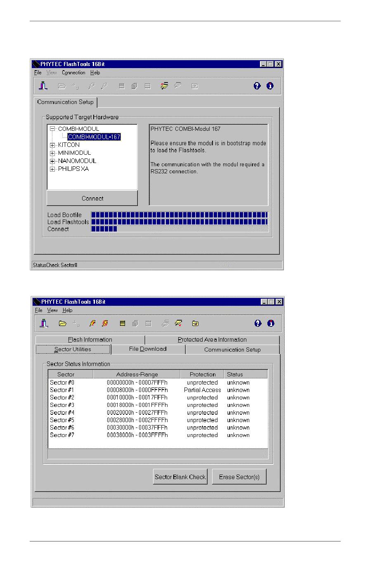This screenshot has height=586, width=392.
Task: Click Load Bootfile progress bar
Action: pyautogui.click(x=179, y=215)
